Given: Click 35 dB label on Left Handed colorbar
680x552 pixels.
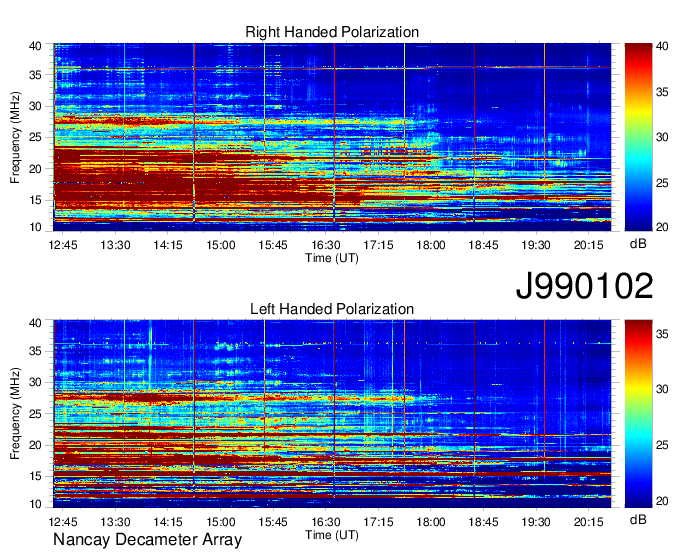Looking at the screenshot, I should click(x=662, y=334).
